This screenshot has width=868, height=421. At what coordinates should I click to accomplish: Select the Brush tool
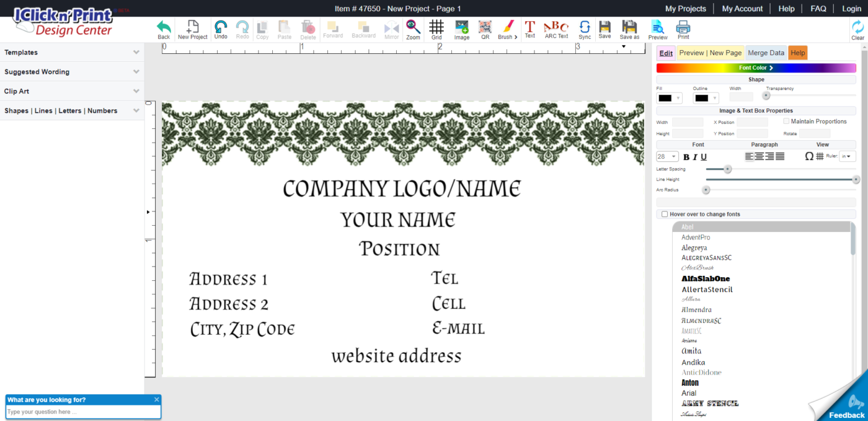505,29
